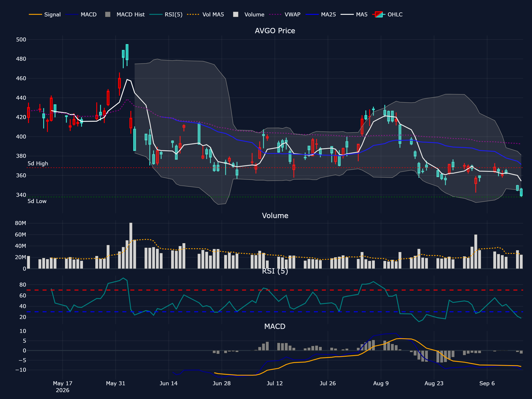Toggle the MA25 legend entry
532x399 pixels.
point(321,14)
